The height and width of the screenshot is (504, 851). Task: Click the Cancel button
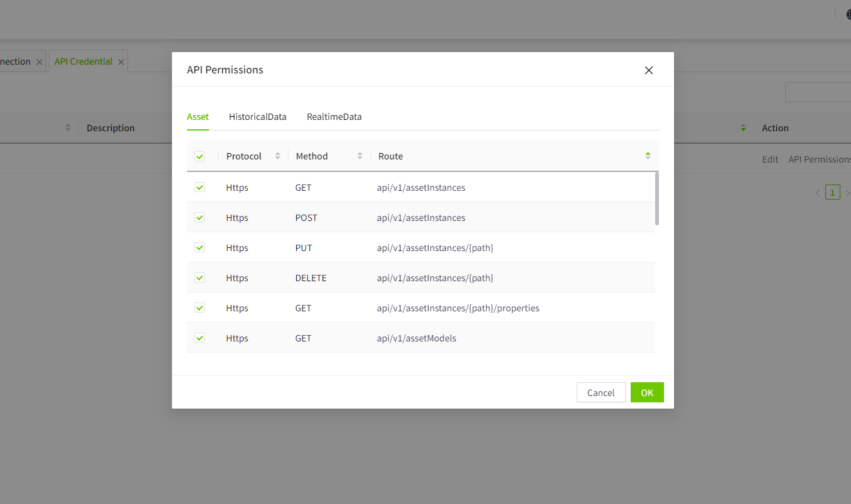click(x=601, y=393)
